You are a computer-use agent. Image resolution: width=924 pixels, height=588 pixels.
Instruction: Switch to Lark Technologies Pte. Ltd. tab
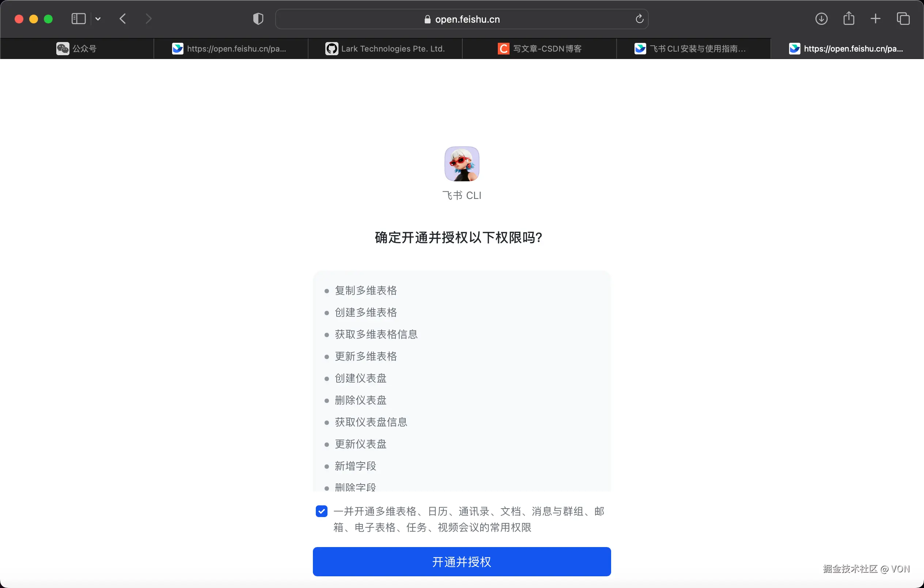point(386,48)
